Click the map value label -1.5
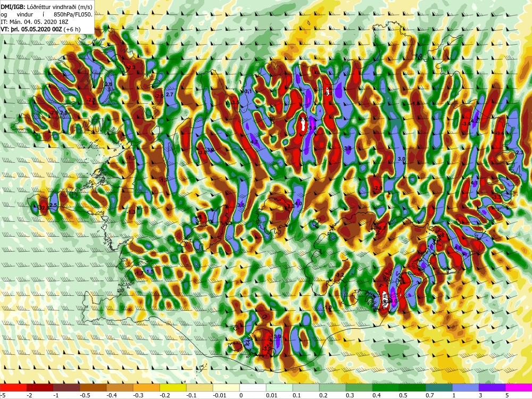This screenshot has height=399, width=532. click(131, 158)
